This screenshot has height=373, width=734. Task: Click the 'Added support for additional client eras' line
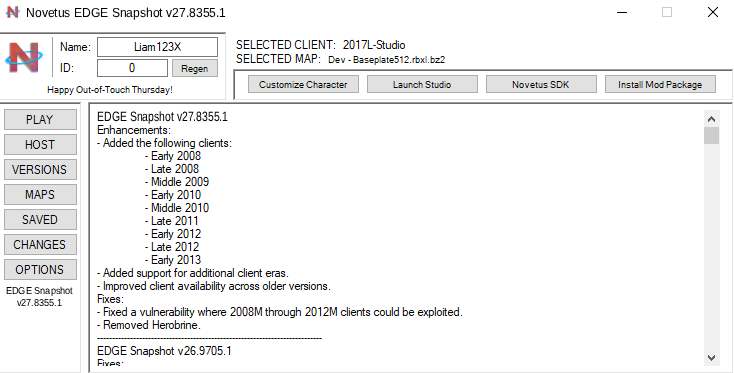pyautogui.click(x=193, y=273)
